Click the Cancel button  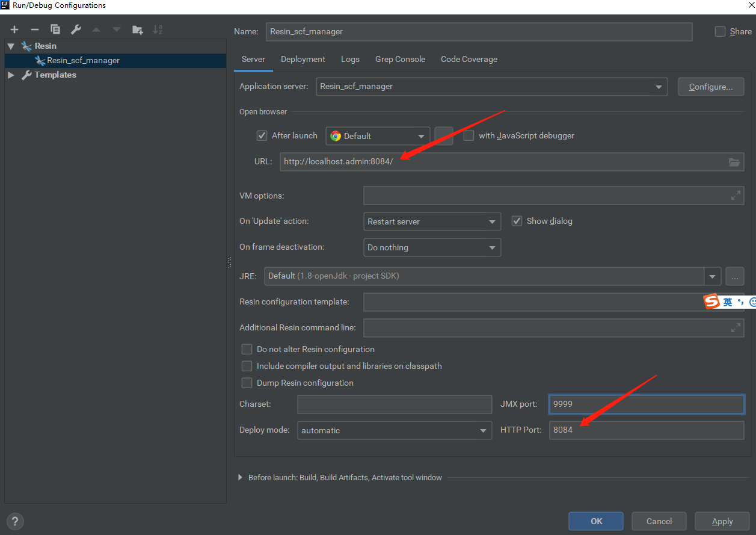(659, 521)
